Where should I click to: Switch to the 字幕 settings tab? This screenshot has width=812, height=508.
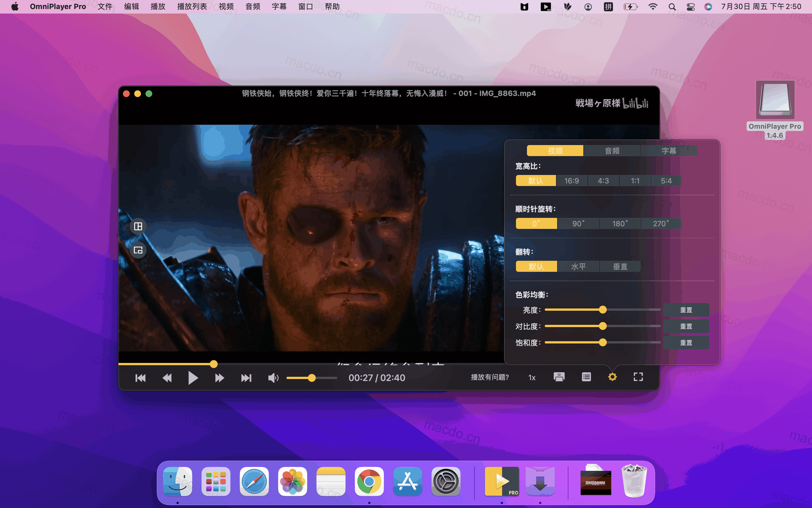pyautogui.click(x=669, y=151)
